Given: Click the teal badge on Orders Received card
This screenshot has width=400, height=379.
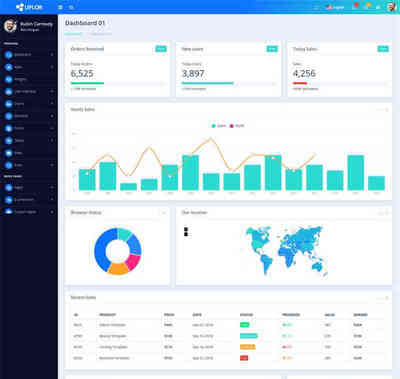Looking at the screenshot, I should tap(161, 49).
